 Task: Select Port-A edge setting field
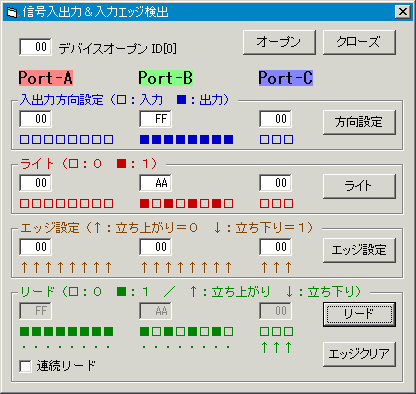click(35, 247)
